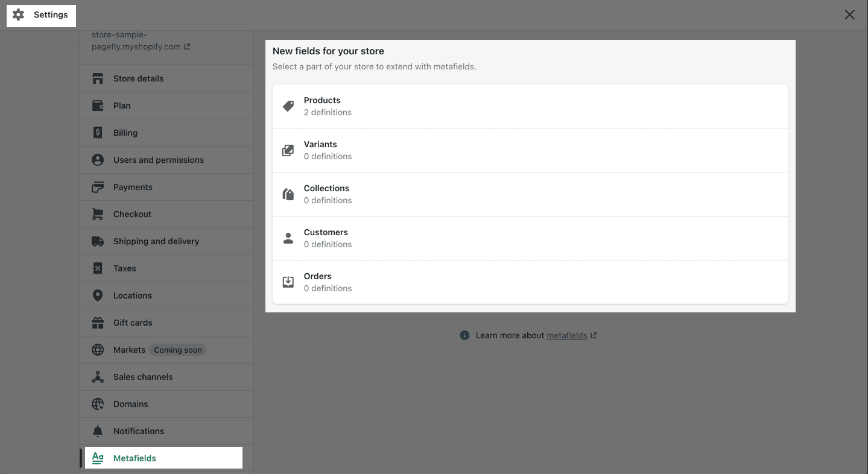
Task: Click external link icon beside store URL
Action: [187, 46]
